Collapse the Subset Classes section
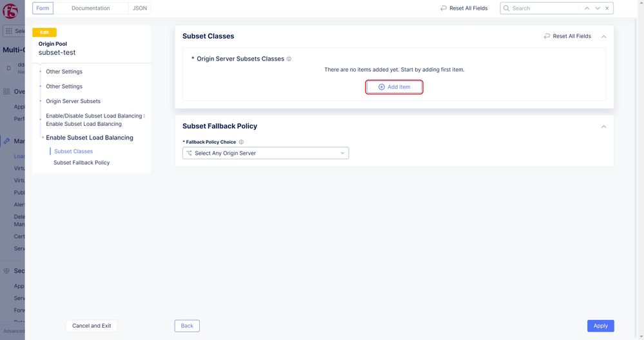The width and height of the screenshot is (644, 340). [x=603, y=37]
